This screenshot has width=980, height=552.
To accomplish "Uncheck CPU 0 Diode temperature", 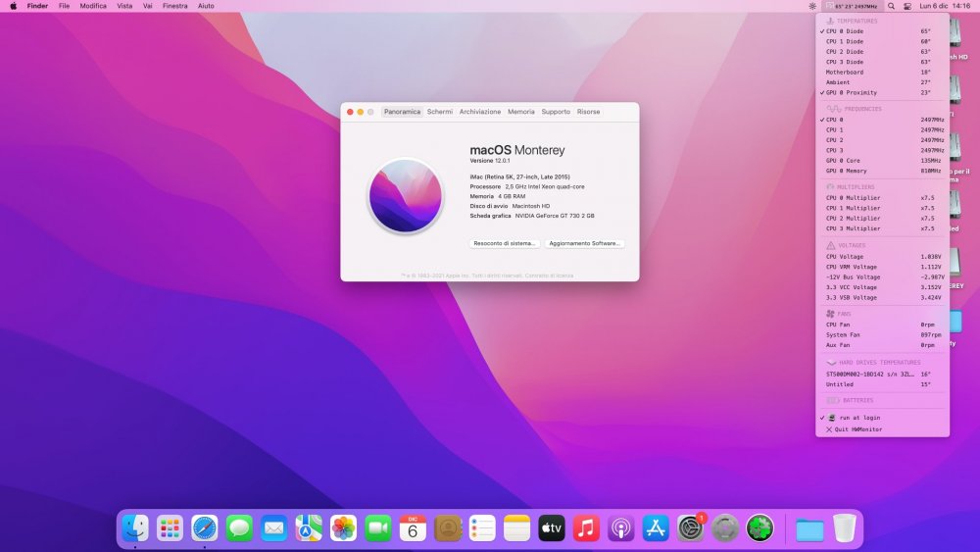I will pyautogui.click(x=882, y=31).
